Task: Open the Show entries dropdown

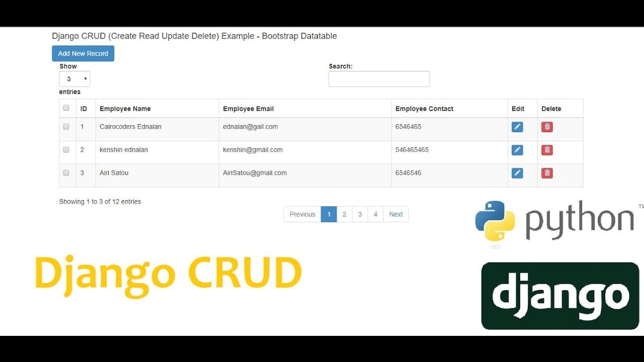Action: click(x=74, y=79)
